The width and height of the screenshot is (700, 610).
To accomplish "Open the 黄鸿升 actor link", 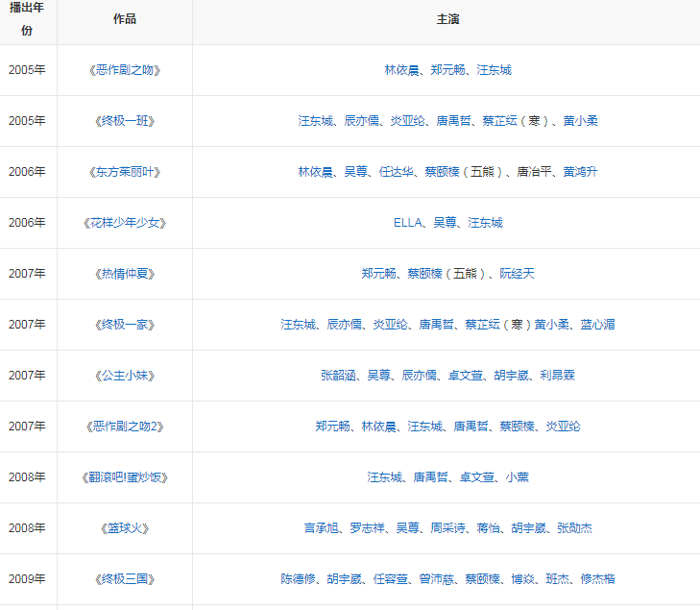I will 580,172.
